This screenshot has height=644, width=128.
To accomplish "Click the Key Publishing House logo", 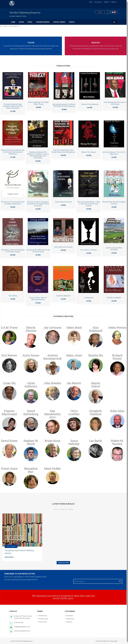I will (x=12, y=3).
